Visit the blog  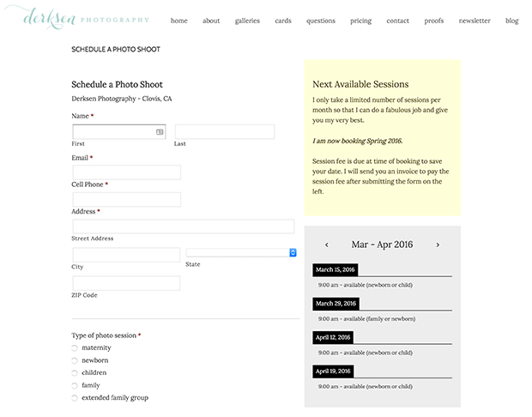click(x=511, y=21)
